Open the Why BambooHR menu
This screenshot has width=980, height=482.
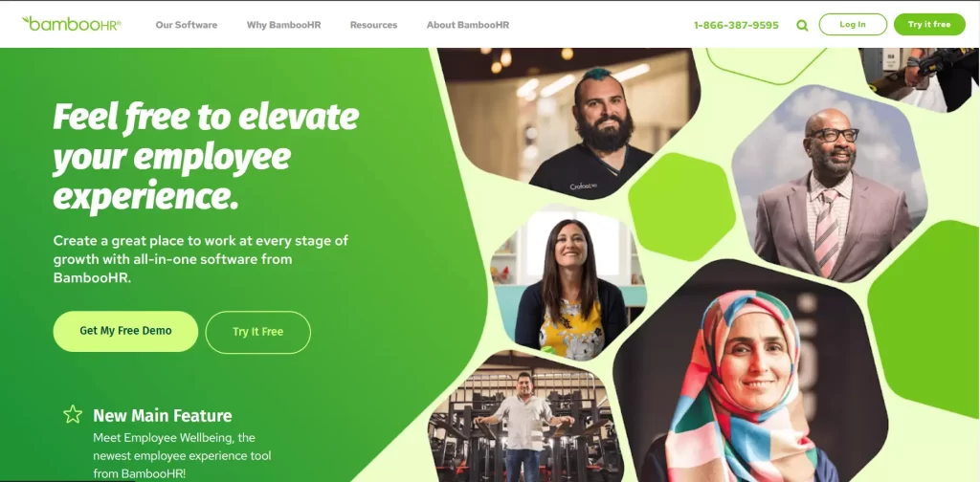point(283,25)
